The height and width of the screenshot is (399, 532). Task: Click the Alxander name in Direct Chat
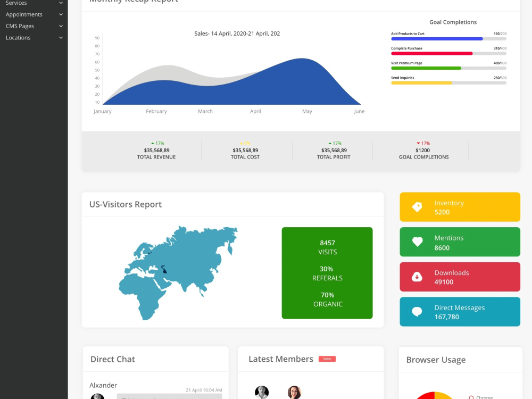click(x=103, y=385)
